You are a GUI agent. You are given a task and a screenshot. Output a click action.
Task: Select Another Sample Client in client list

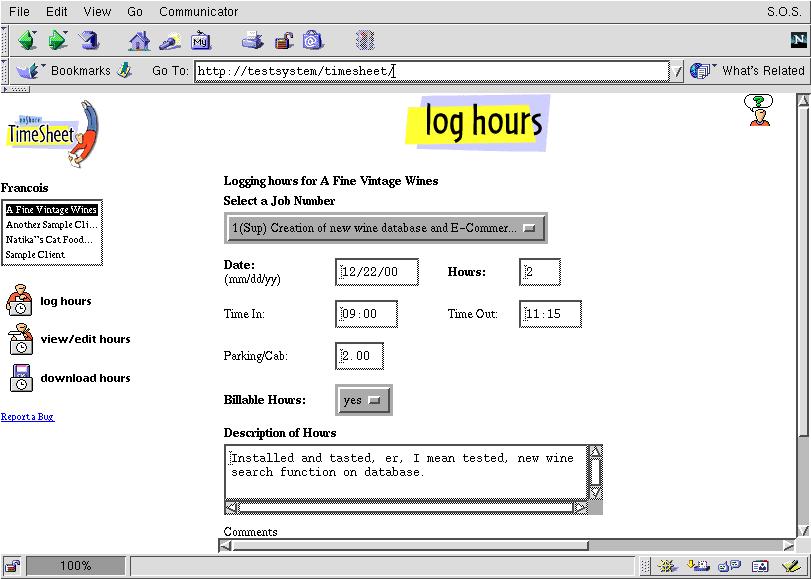(x=51, y=225)
